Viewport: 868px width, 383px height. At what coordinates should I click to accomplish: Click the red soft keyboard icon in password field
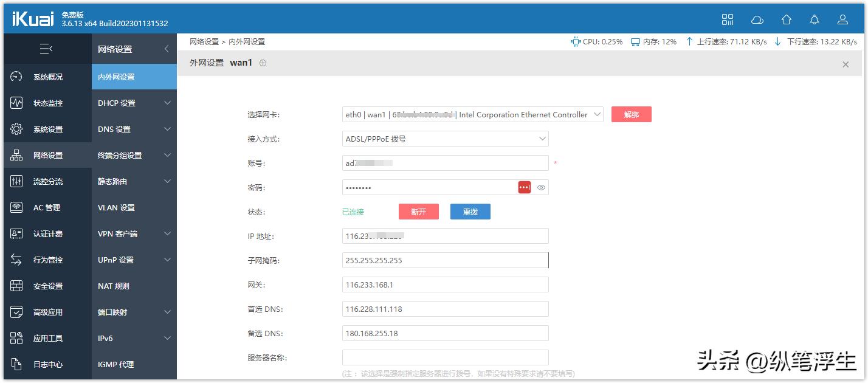[x=524, y=187]
